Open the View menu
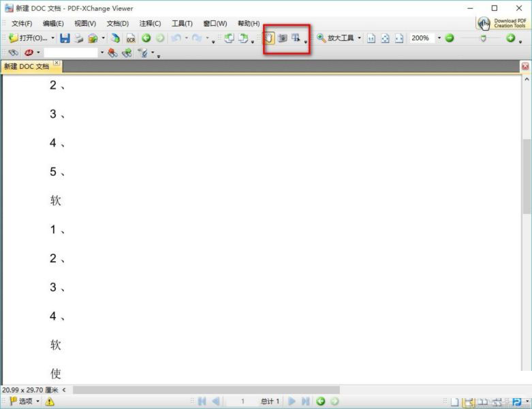 coord(85,23)
